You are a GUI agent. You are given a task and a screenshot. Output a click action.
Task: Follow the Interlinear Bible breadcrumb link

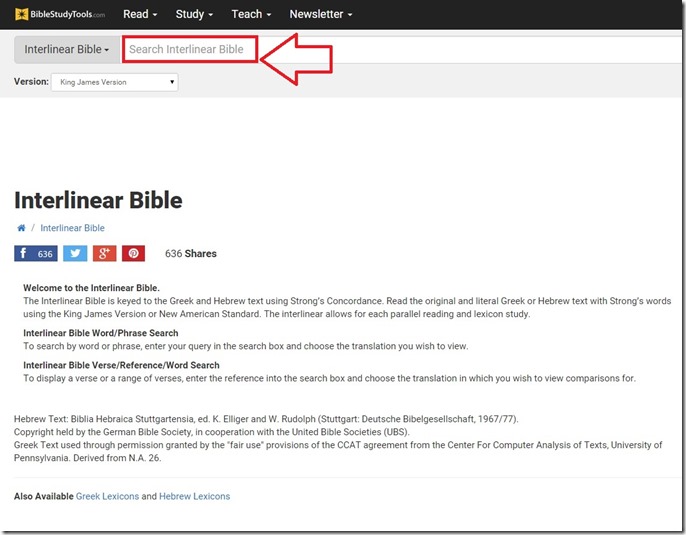click(x=72, y=228)
